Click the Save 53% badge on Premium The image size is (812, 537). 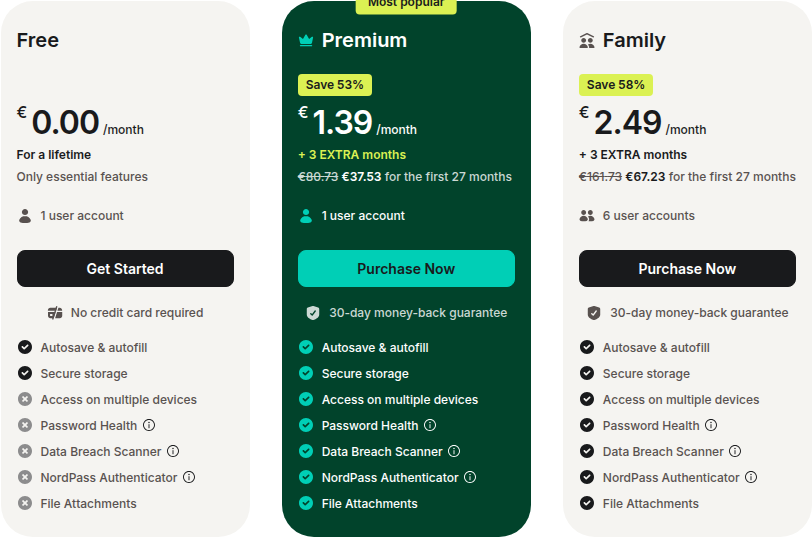point(335,85)
